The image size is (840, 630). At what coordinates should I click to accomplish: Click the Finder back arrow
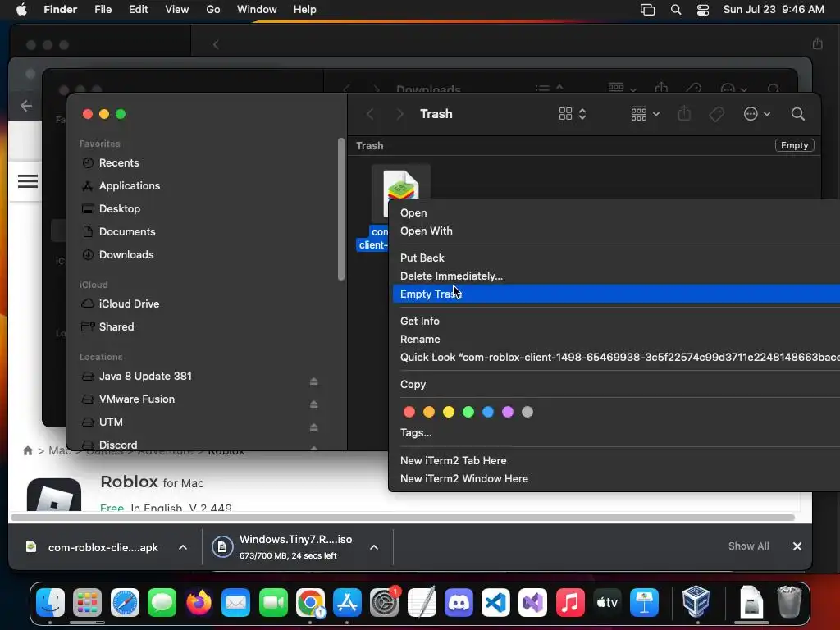click(370, 114)
